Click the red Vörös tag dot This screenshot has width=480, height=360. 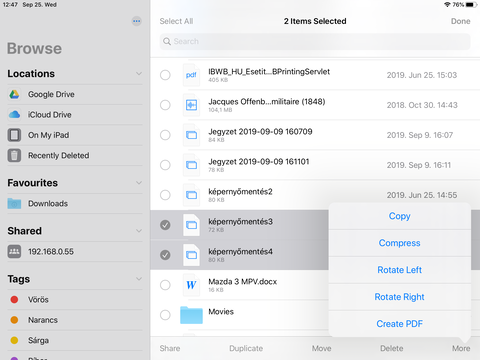(x=14, y=299)
